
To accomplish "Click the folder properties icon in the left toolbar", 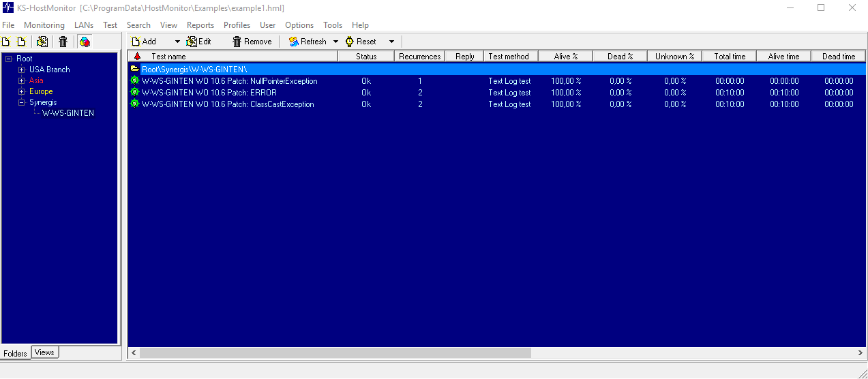I will 42,42.
